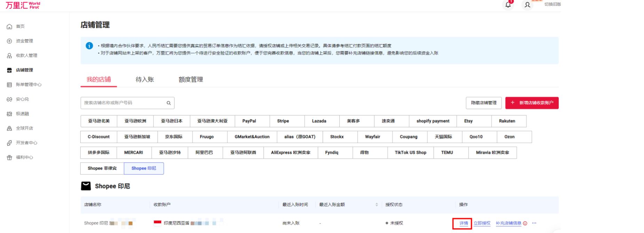Click the 立即授权 link
Image resolution: width=644 pixels, height=233 pixels.
coord(482,223)
